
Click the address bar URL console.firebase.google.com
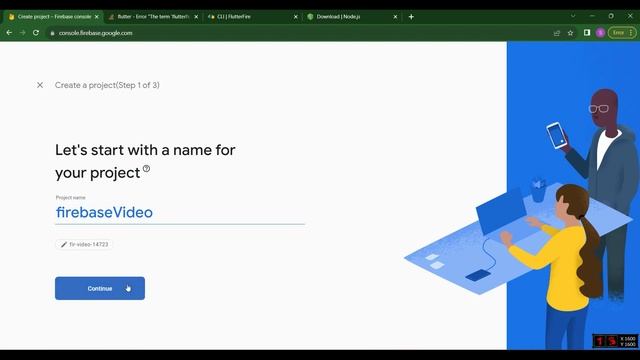click(x=96, y=33)
